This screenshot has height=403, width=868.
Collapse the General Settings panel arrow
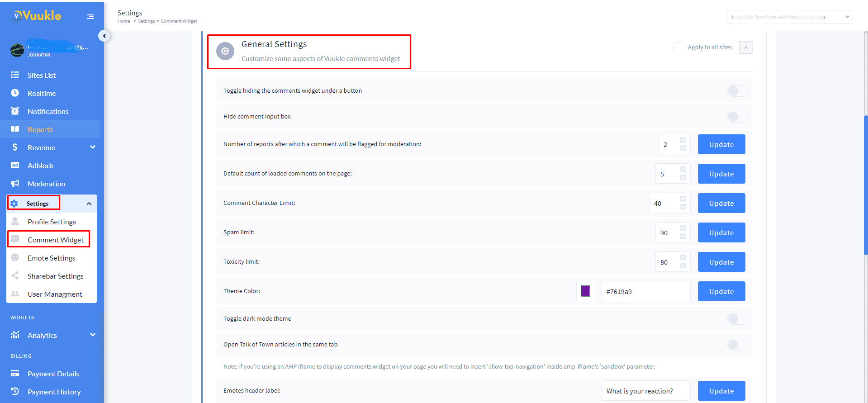(x=745, y=47)
